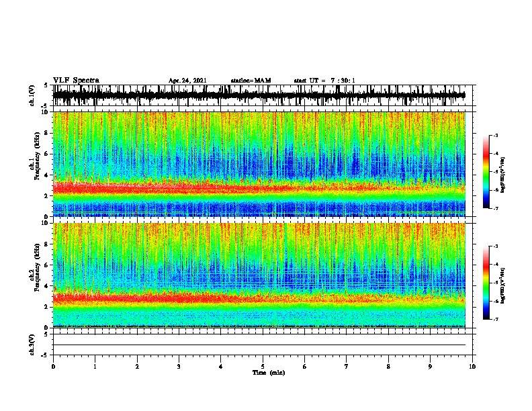532x411 pixels.
Task: Click the "0" tick on the time axis
Action: click(x=53, y=367)
